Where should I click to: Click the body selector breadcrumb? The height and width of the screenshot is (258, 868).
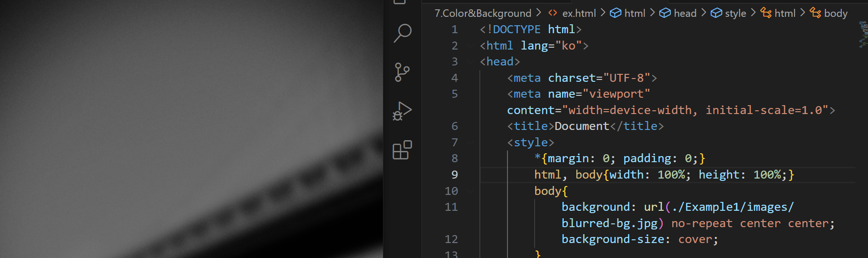(x=829, y=13)
